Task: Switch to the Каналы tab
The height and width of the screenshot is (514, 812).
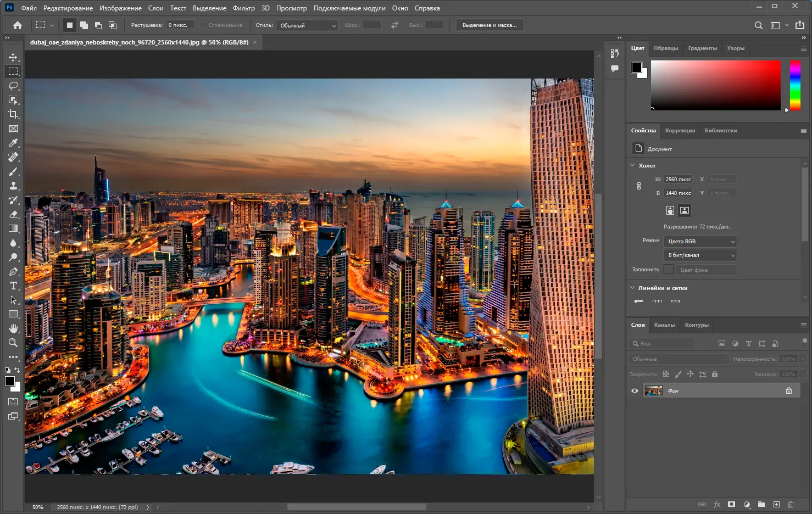Action: (x=664, y=325)
